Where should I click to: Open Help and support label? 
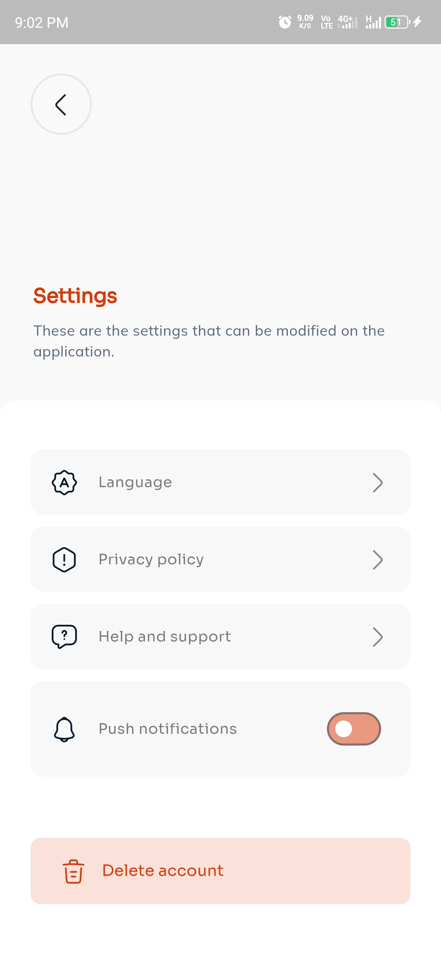(165, 637)
